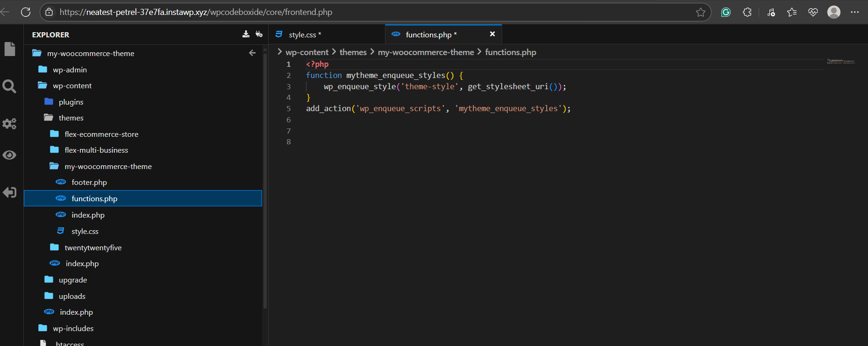Select functions.php in the explorer tree
Screen dimensions: 868x346
[x=143, y=198]
